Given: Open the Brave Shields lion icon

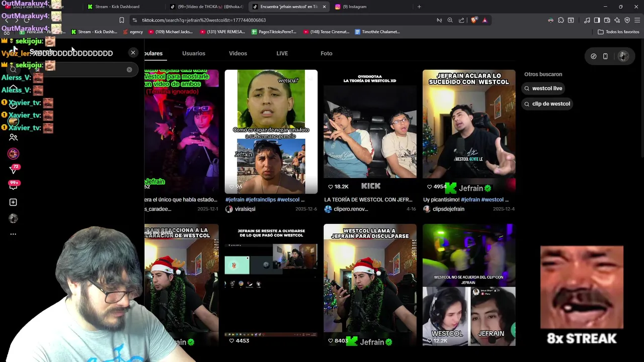Looking at the screenshot, I should point(474,20).
